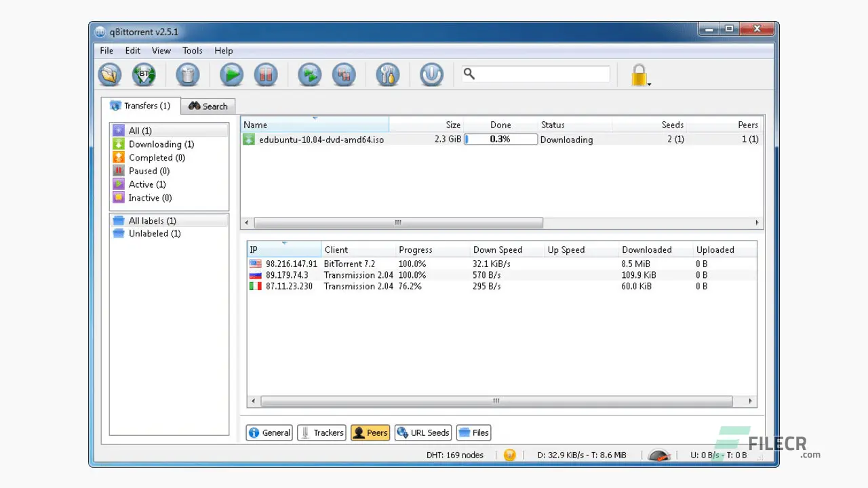Viewport: 868px width, 488px height.
Task: Click the Open torrent file folder icon
Action: tap(109, 75)
